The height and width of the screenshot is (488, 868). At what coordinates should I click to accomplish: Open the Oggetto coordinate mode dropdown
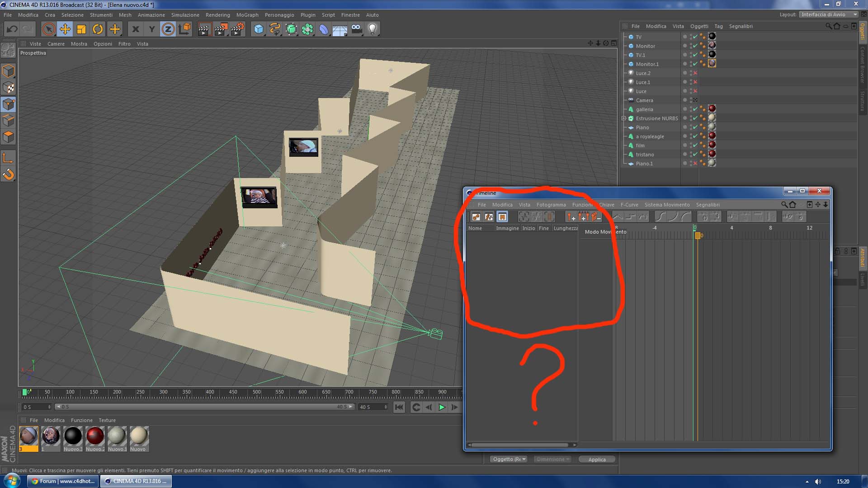509,459
